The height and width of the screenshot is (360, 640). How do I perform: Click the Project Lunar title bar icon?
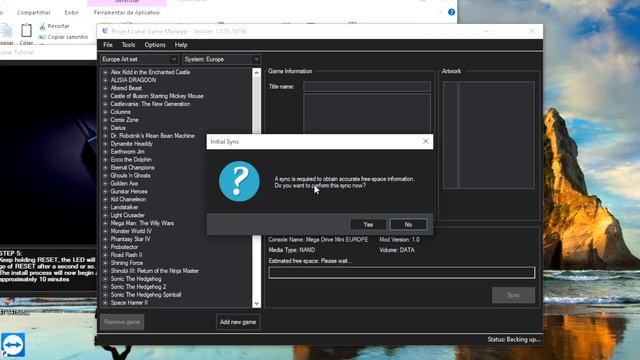(105, 31)
